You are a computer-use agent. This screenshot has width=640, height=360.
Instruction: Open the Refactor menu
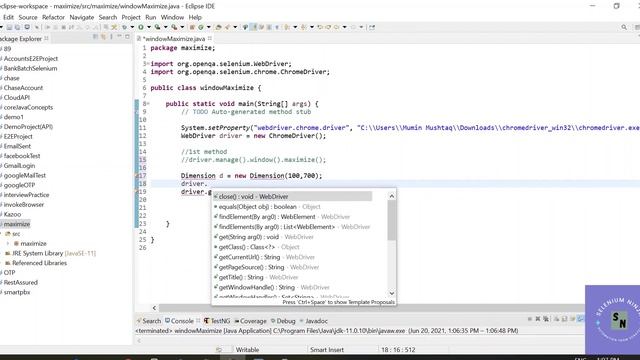53,17
